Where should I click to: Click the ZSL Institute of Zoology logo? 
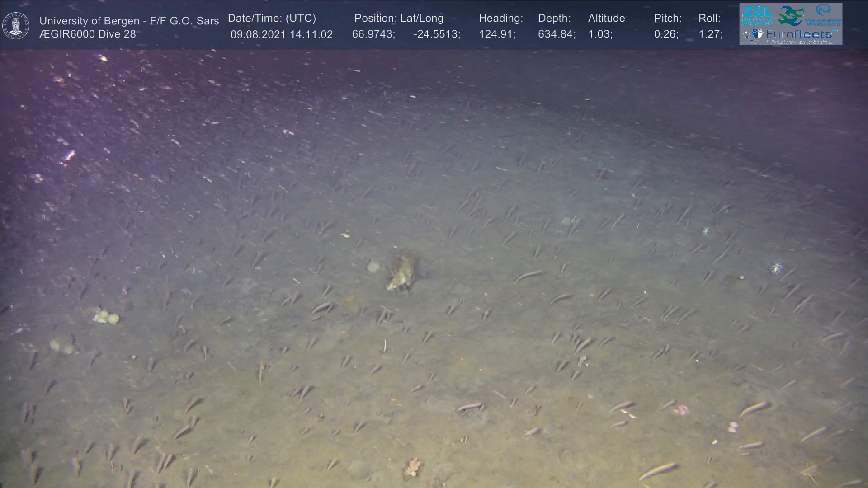(757, 15)
